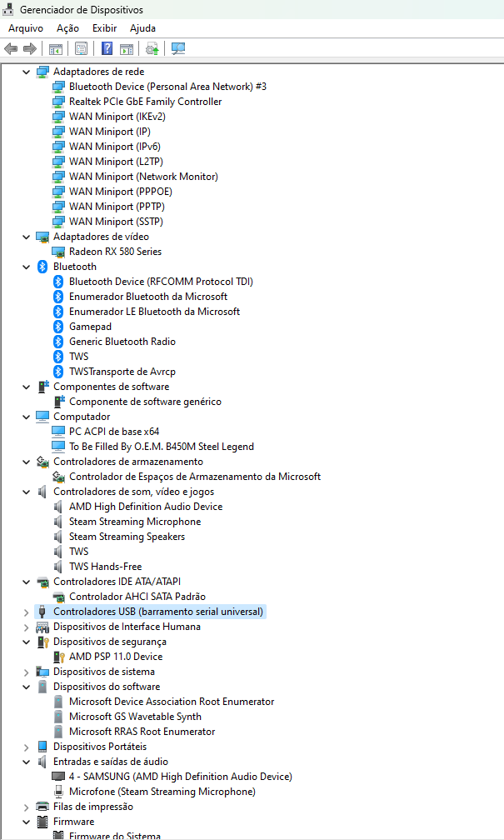The width and height of the screenshot is (504, 840).
Task: Click the Back arrow toolbar icon
Action: (11, 48)
